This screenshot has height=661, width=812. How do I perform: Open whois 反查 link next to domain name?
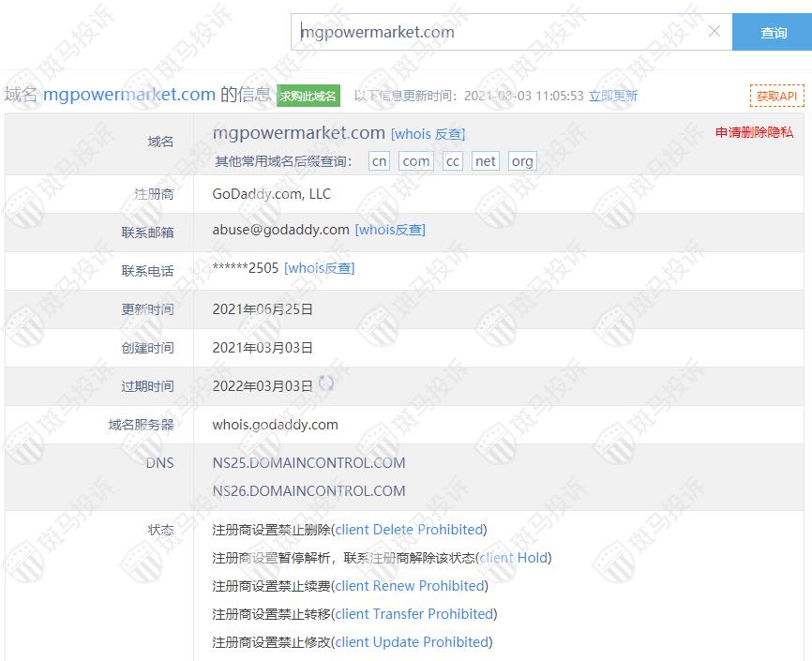point(428,134)
